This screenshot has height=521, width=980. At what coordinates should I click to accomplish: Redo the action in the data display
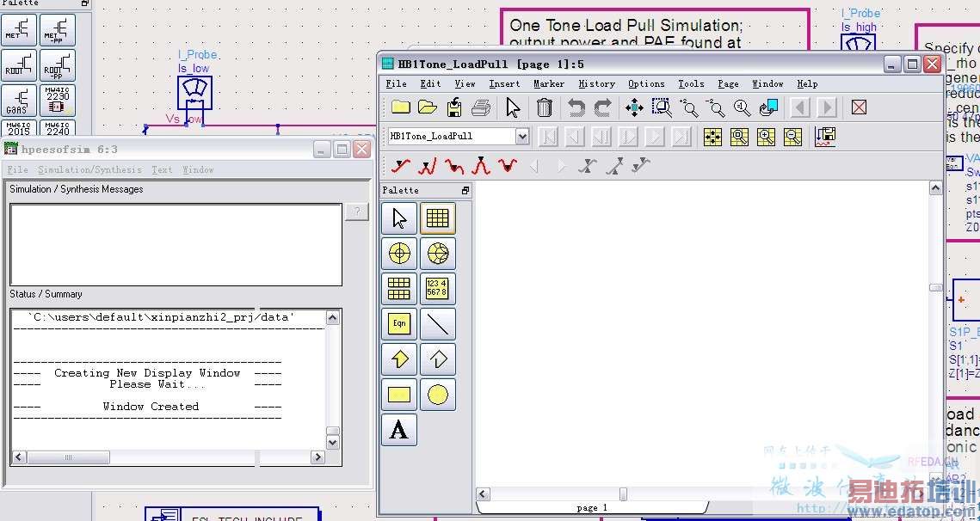(x=602, y=107)
